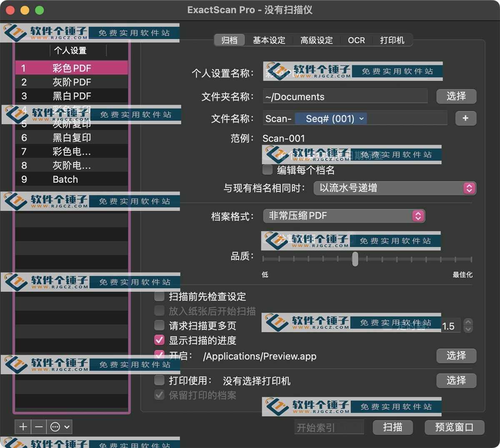Go to the 高级设定 tab

tap(317, 40)
